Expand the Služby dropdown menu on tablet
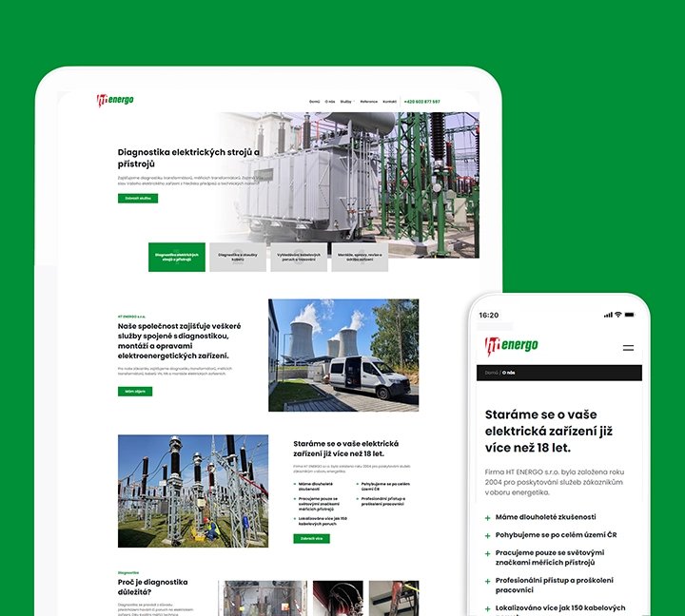 click(x=347, y=102)
